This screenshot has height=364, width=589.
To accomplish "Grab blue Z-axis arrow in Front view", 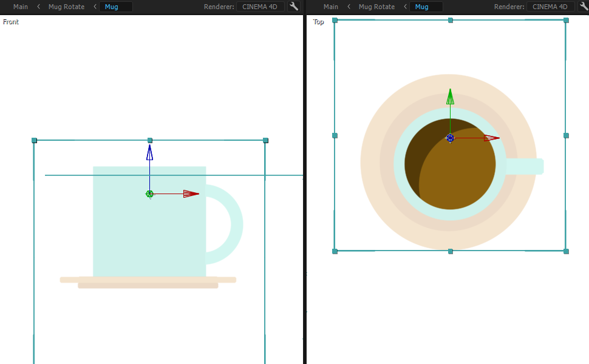I will click(149, 153).
